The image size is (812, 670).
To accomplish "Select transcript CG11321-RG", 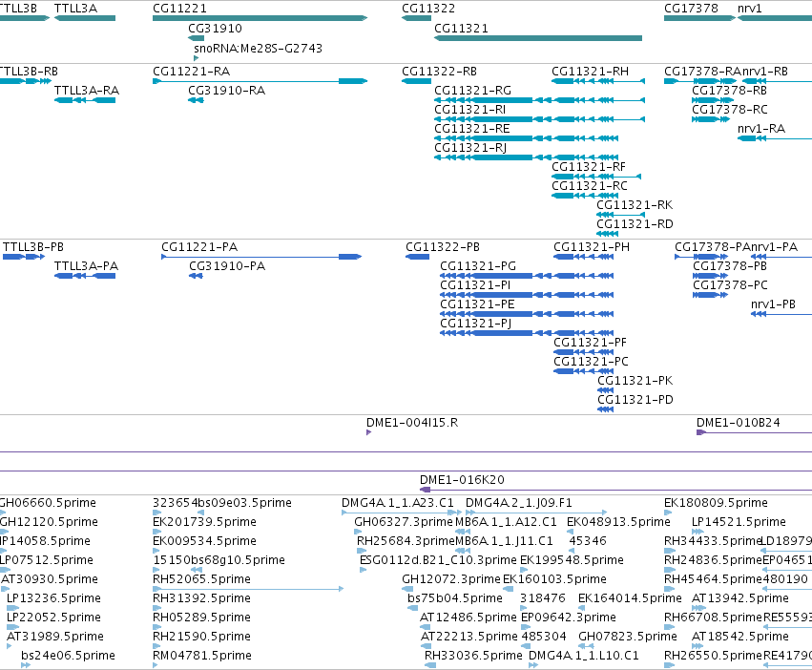I will (x=540, y=100).
